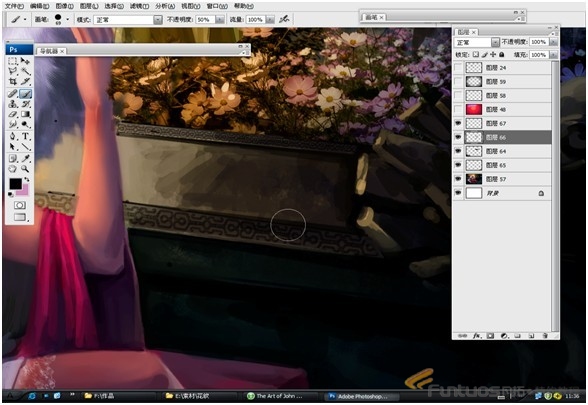Open F:\ folder taskbar button
588x405 pixels.
pyautogui.click(x=119, y=396)
